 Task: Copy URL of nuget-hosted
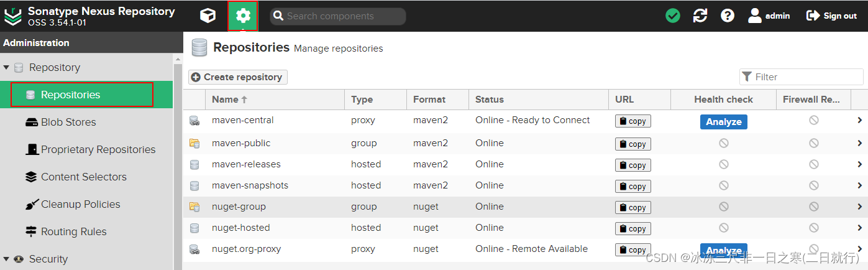pos(633,228)
